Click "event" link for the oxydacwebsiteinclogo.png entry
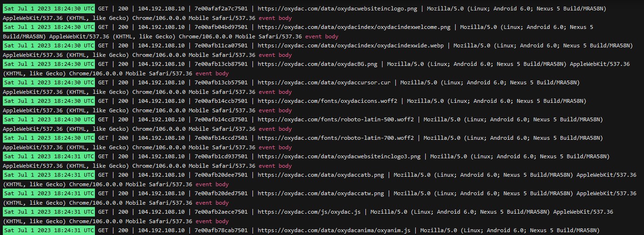 [x=267, y=18]
